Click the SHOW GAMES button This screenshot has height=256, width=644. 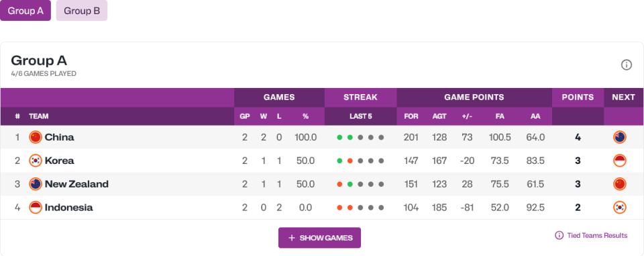tap(319, 238)
